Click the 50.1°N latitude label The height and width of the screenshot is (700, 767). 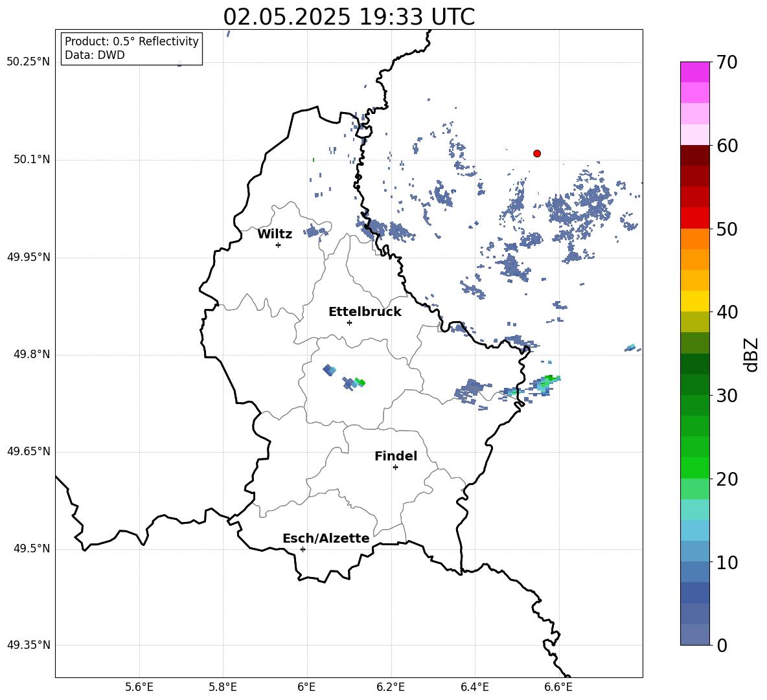pyautogui.click(x=32, y=159)
